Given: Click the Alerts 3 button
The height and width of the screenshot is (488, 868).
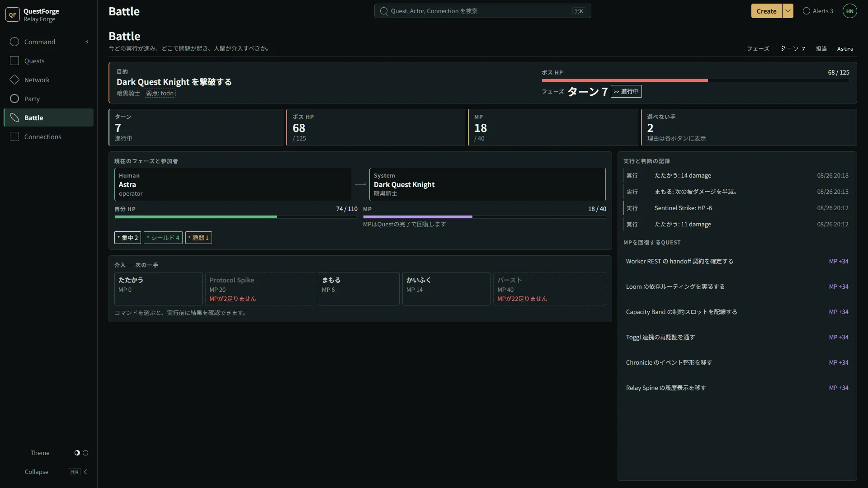Looking at the screenshot, I should pyautogui.click(x=818, y=11).
